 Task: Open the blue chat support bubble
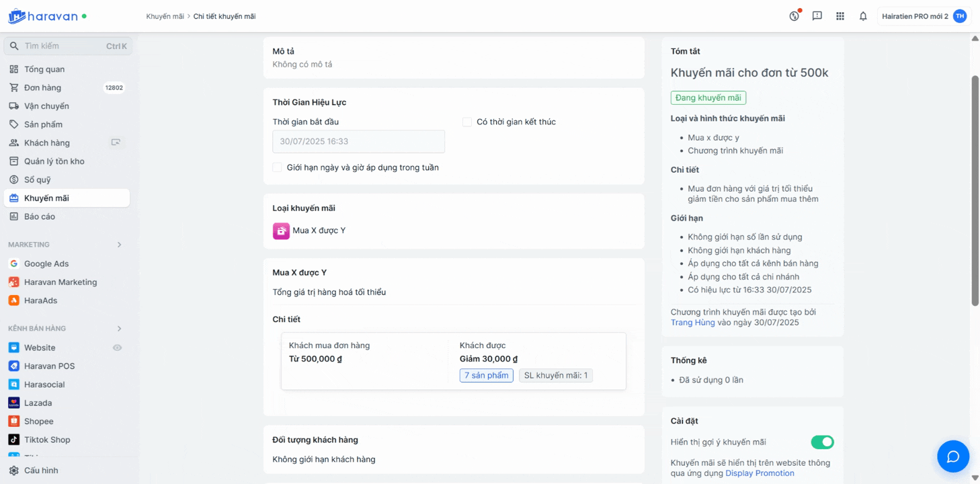click(x=952, y=456)
